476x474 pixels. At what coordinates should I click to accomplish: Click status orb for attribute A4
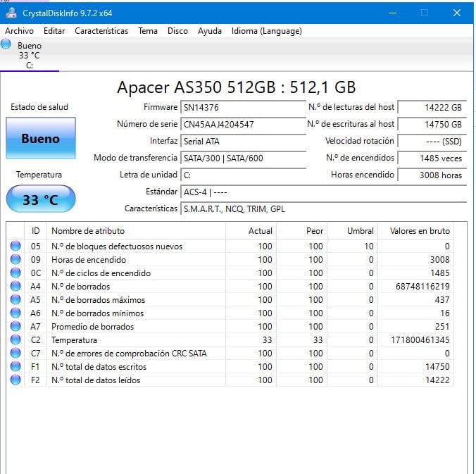tap(15, 286)
